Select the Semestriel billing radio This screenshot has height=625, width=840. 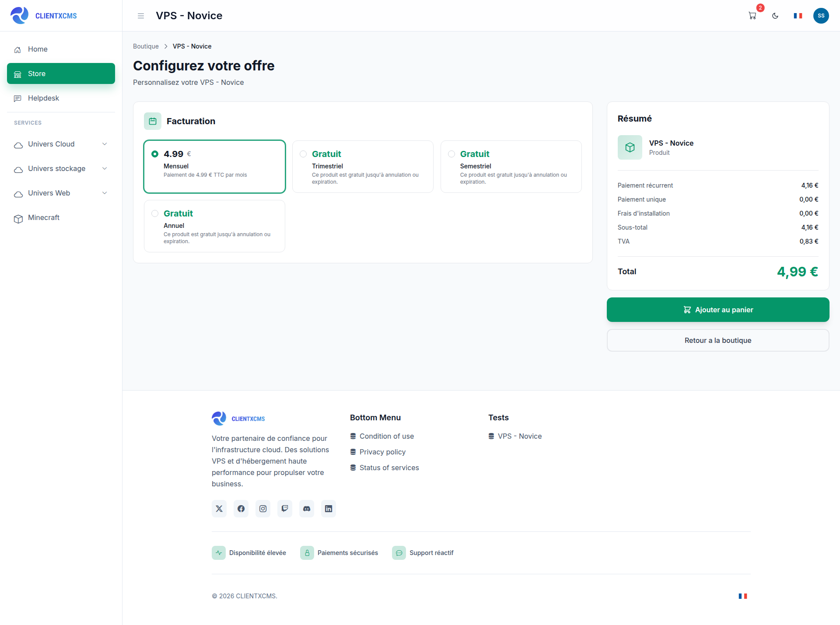(x=451, y=154)
